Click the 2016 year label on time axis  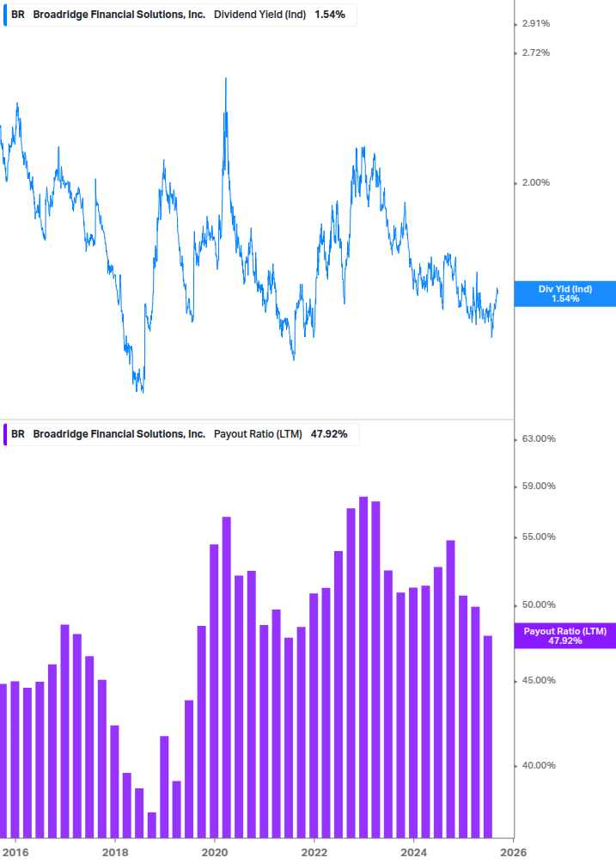pos(15,853)
